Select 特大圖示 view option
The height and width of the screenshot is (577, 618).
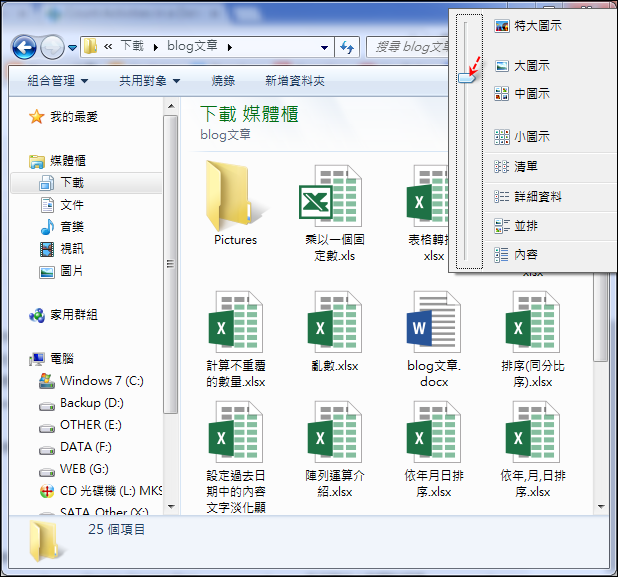click(x=528, y=26)
